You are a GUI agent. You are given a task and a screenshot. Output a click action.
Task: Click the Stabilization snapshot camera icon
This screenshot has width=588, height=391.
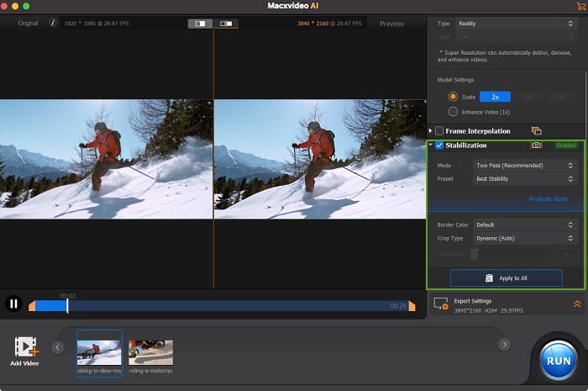click(x=536, y=145)
